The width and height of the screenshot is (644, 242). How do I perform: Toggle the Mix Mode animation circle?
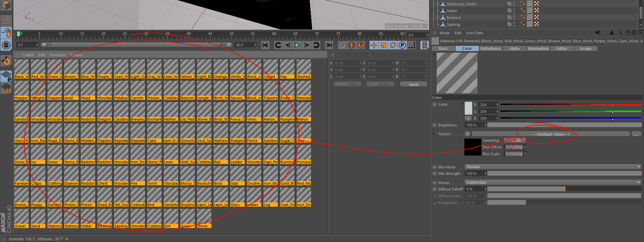point(435,167)
